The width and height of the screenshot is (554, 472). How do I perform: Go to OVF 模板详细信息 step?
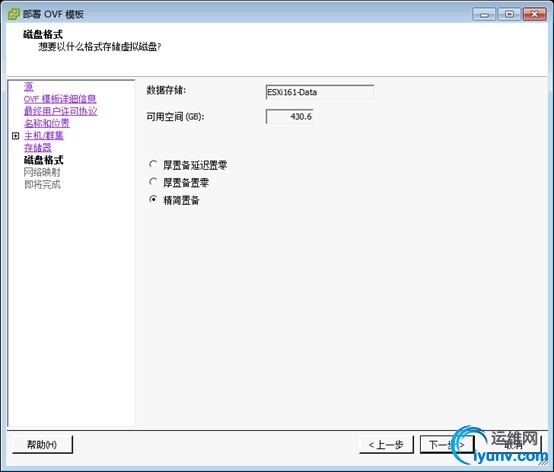60,99
